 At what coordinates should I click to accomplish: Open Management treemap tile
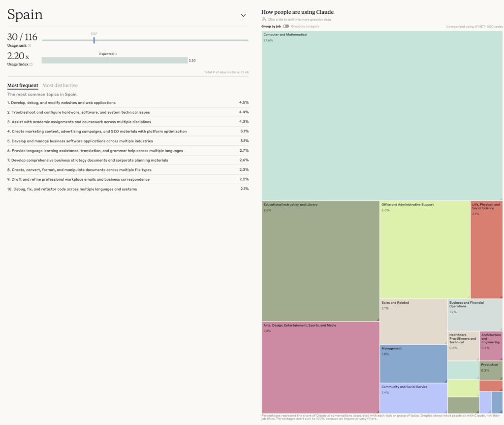pyautogui.click(x=413, y=364)
